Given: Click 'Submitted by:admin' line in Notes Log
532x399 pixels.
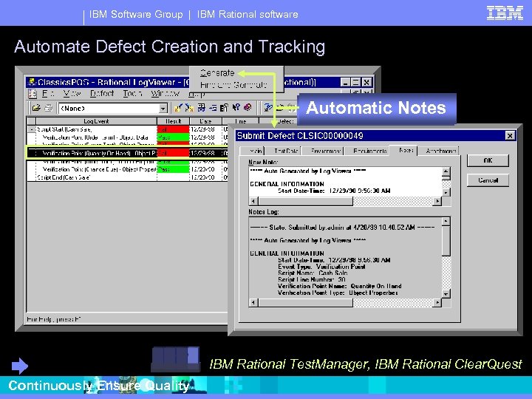Looking at the screenshot, I should [x=342, y=228].
